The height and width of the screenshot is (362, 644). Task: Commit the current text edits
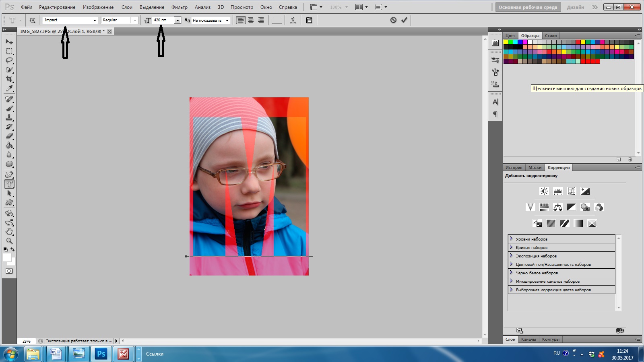click(404, 20)
